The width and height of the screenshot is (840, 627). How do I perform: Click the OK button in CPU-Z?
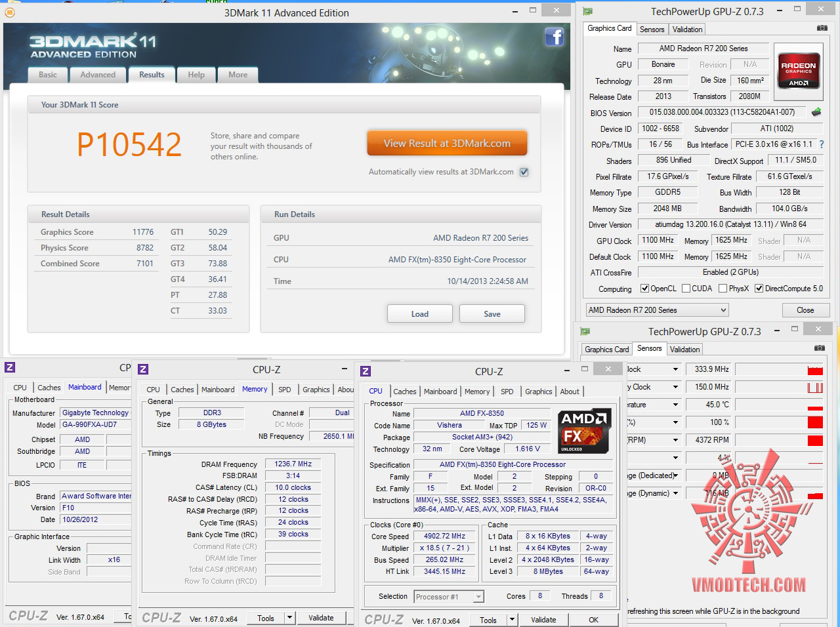(x=593, y=620)
